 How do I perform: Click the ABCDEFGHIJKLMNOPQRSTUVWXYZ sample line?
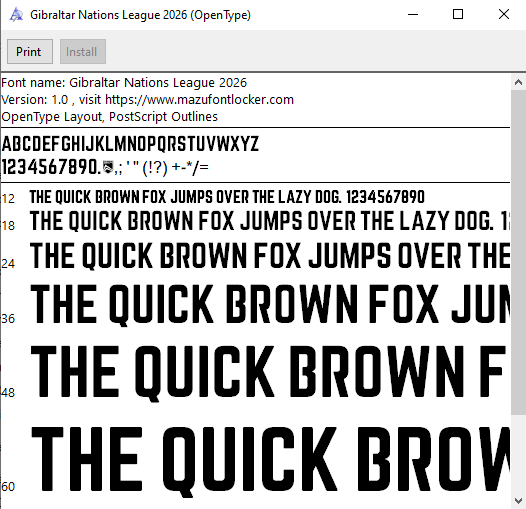pyautogui.click(x=130, y=144)
